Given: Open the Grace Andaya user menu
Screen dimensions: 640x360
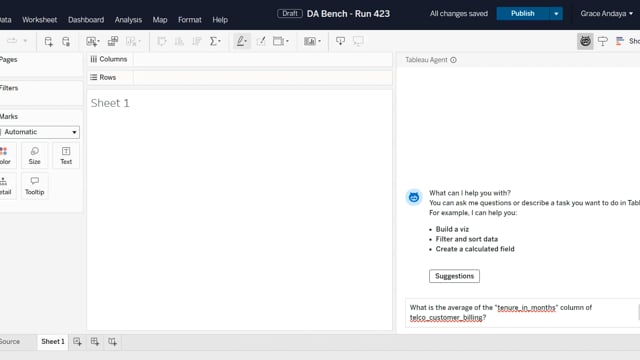Looking at the screenshot, I should (607, 13).
